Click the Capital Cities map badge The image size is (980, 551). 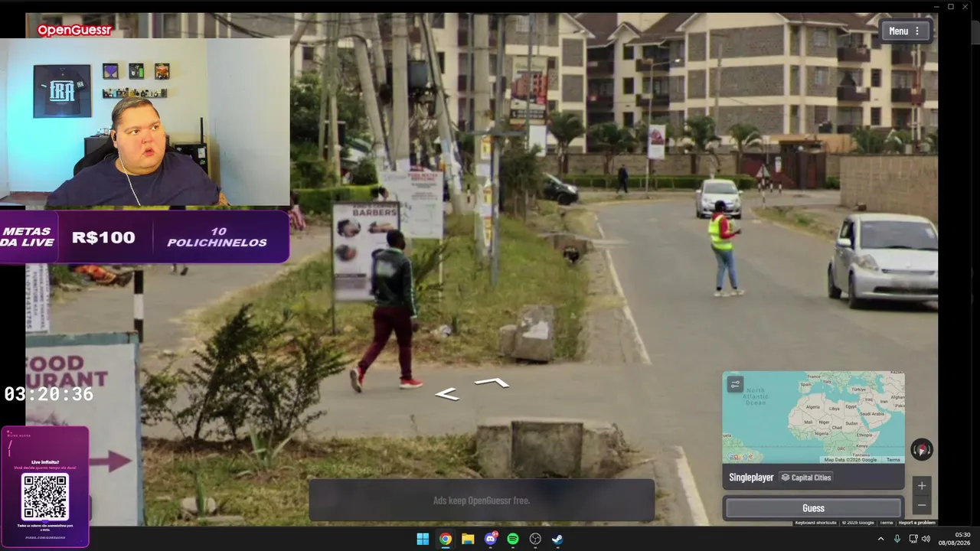(x=806, y=478)
